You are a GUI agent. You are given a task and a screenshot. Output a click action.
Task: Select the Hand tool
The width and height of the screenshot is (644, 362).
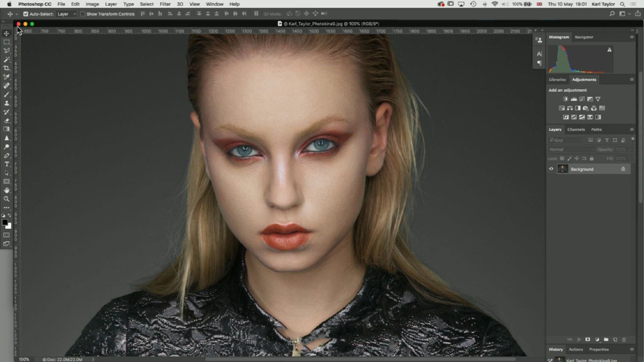pos(6,190)
